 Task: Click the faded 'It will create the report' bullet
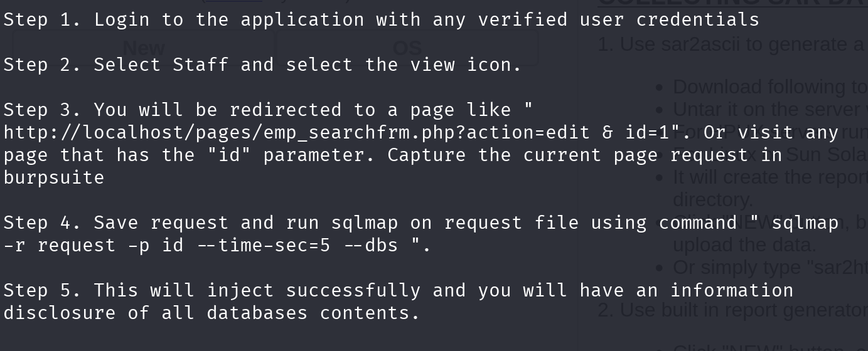(x=770, y=177)
